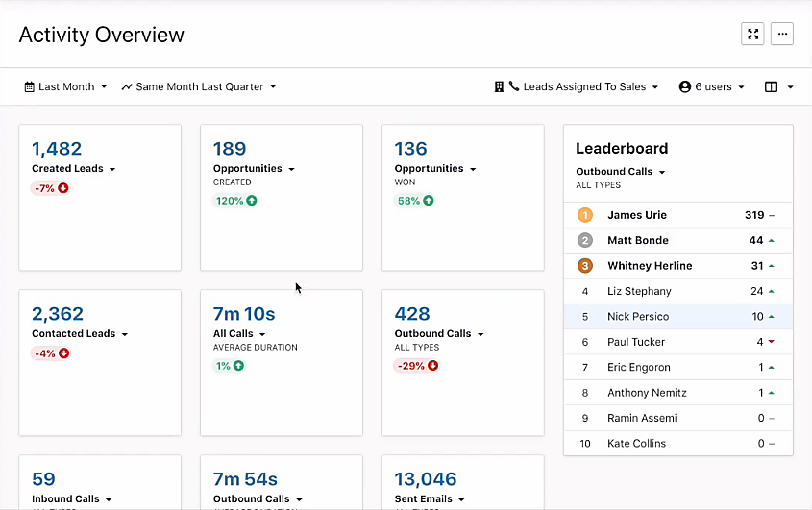The image size is (812, 510).
Task: Click the Activity Overview page title
Action: click(x=102, y=35)
